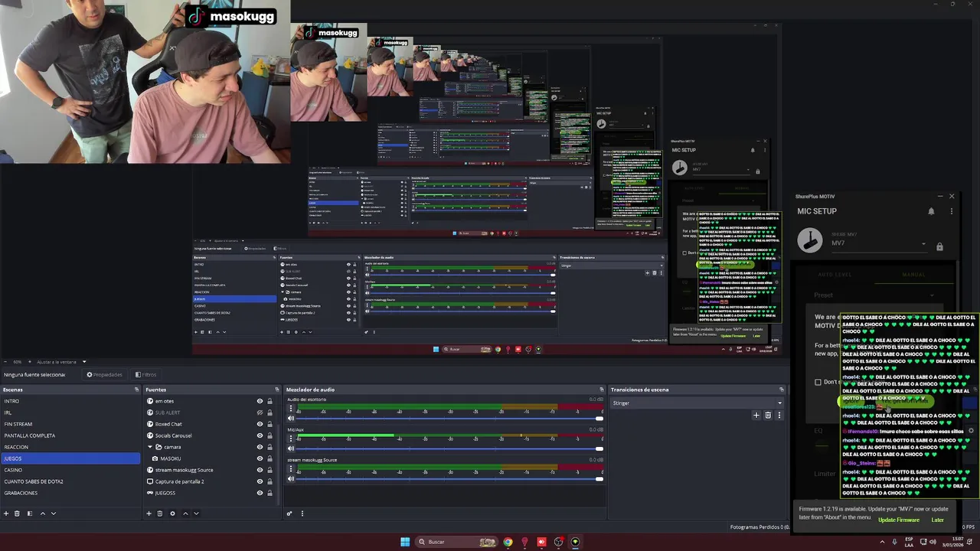Collapse the camara group

pyautogui.click(x=150, y=447)
